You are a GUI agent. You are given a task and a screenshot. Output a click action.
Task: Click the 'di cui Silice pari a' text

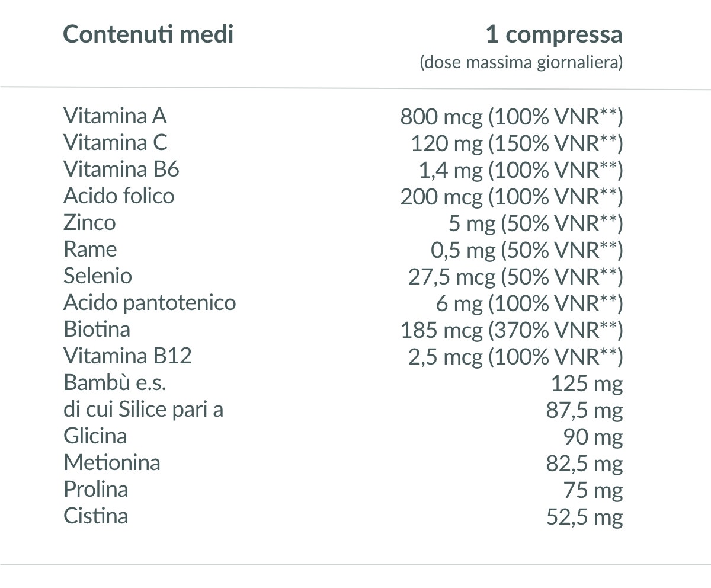pyautogui.click(x=143, y=409)
